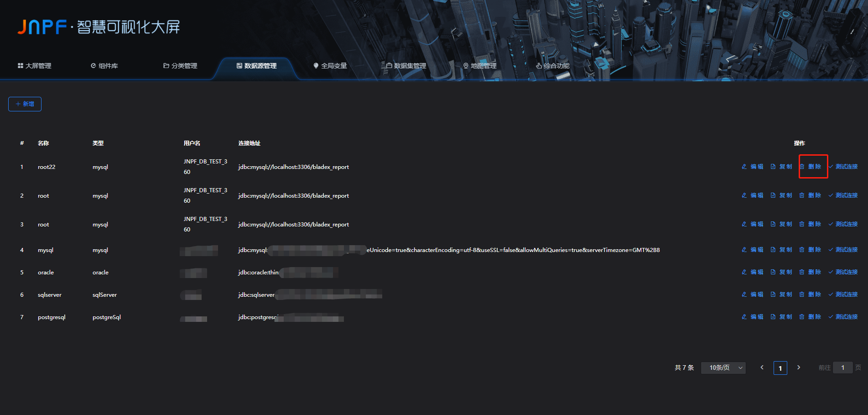The image size is (868, 415).
Task: Copy the postgresql data source
Action: point(781,317)
